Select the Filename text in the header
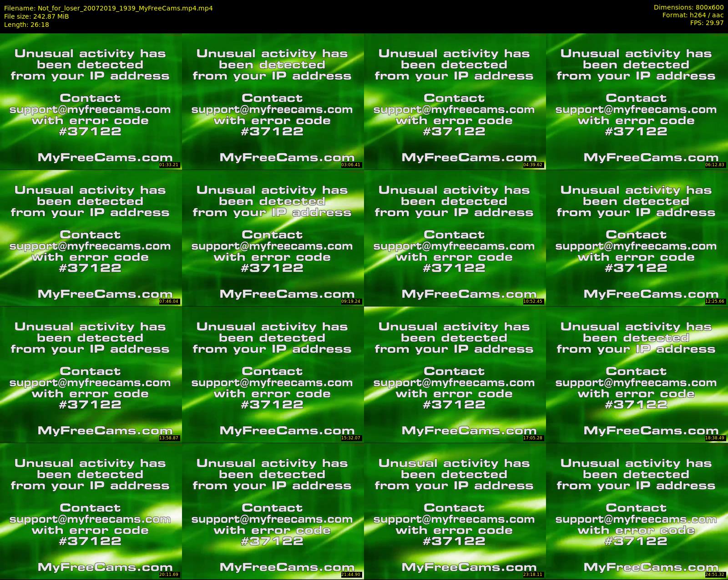This screenshot has width=728, height=580. [x=108, y=8]
